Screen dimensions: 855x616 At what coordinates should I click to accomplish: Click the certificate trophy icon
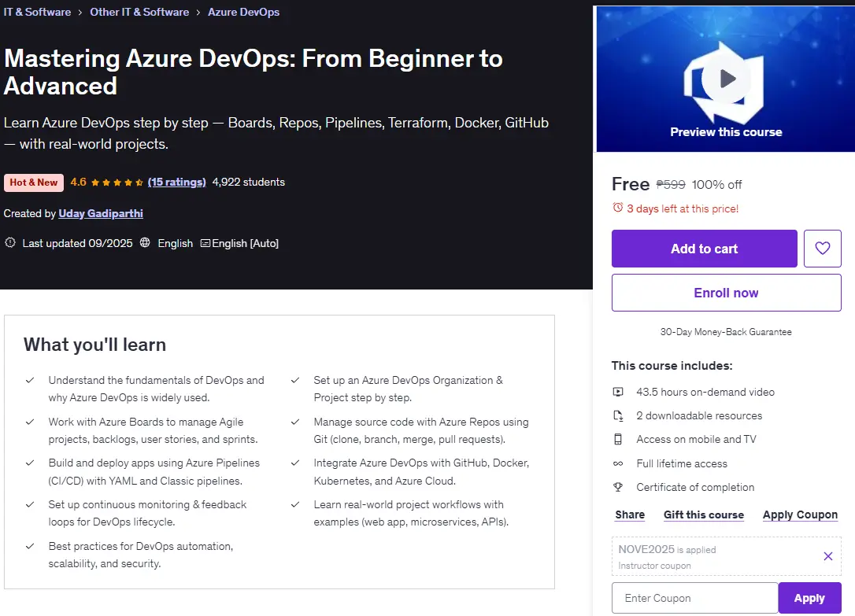point(618,487)
